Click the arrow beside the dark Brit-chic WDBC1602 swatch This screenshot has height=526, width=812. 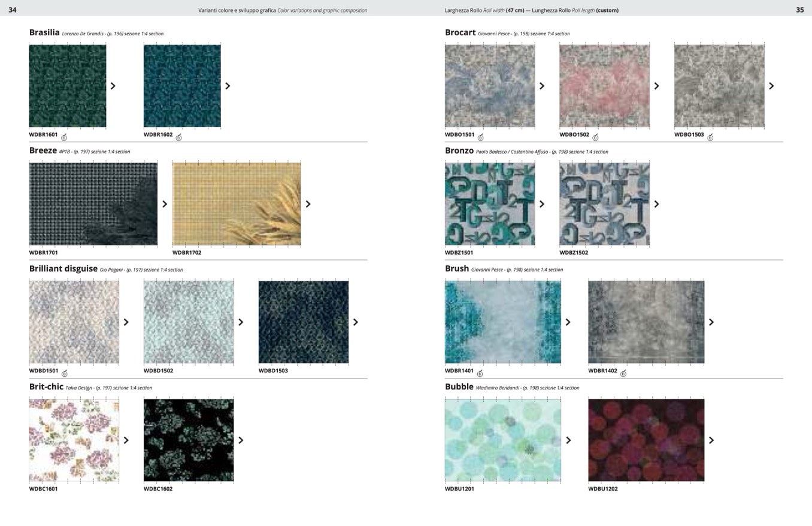point(241,440)
